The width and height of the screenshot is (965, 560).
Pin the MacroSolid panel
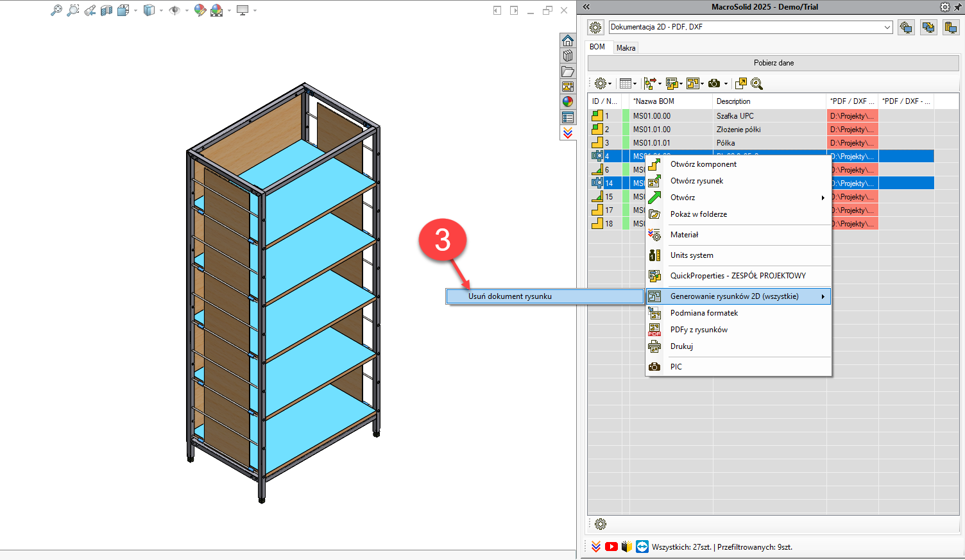957,7
